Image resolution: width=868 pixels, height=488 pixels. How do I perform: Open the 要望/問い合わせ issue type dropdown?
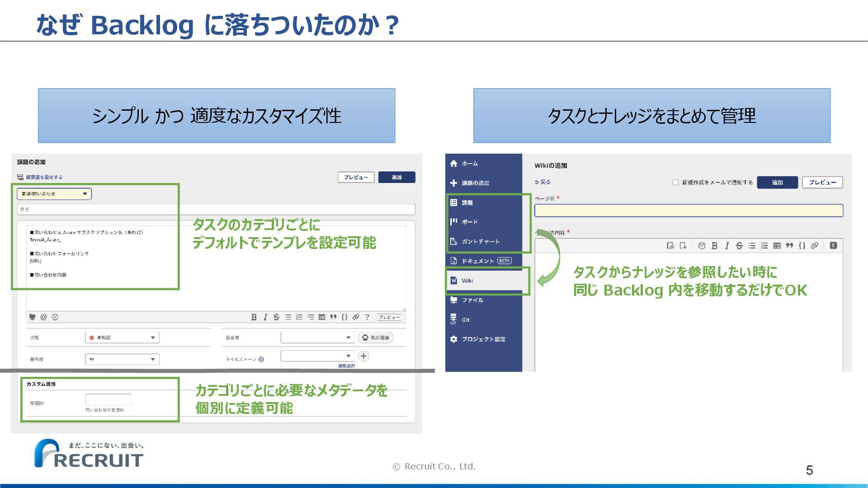pyautogui.click(x=54, y=194)
